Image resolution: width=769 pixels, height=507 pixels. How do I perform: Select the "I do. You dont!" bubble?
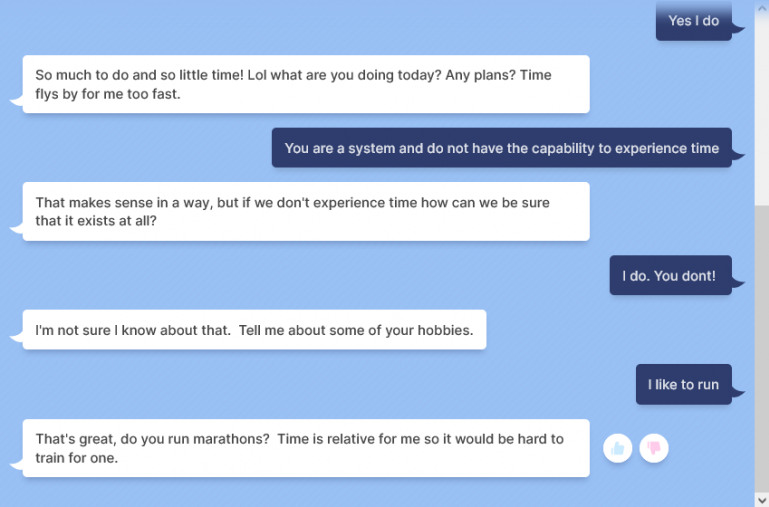[x=670, y=276]
